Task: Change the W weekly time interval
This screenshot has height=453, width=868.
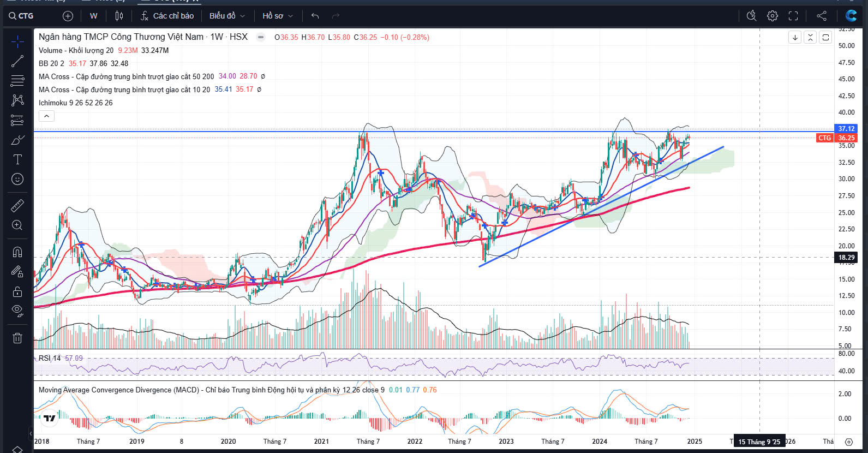Action: (94, 16)
